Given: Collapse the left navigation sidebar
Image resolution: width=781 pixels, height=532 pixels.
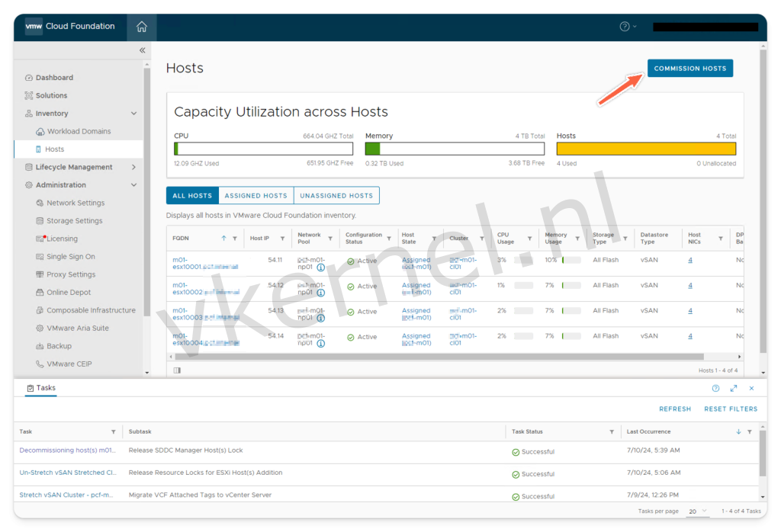Looking at the screenshot, I should click(142, 50).
